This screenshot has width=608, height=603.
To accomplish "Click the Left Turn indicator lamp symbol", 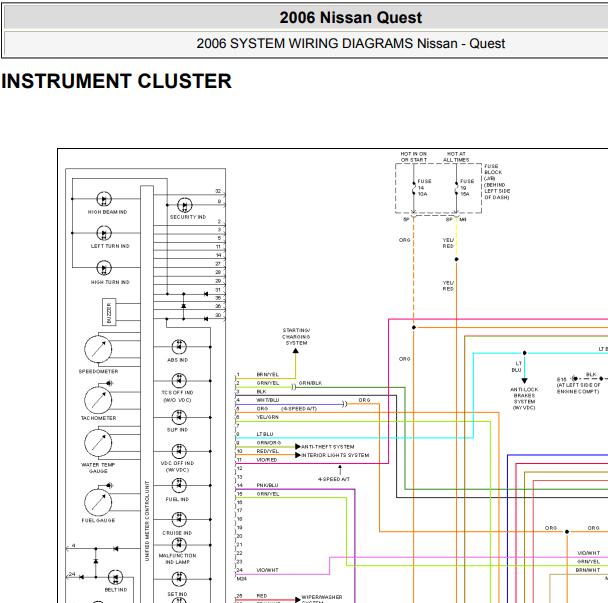I will pos(104,233).
